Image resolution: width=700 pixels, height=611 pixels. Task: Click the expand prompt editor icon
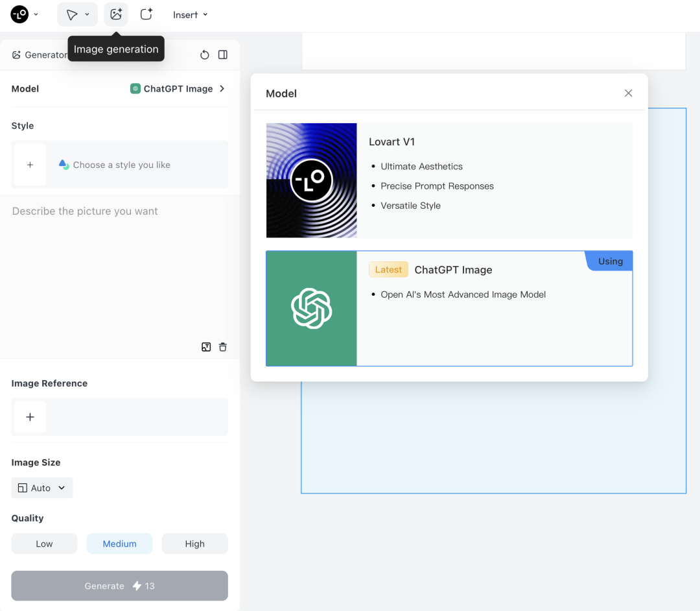click(206, 347)
